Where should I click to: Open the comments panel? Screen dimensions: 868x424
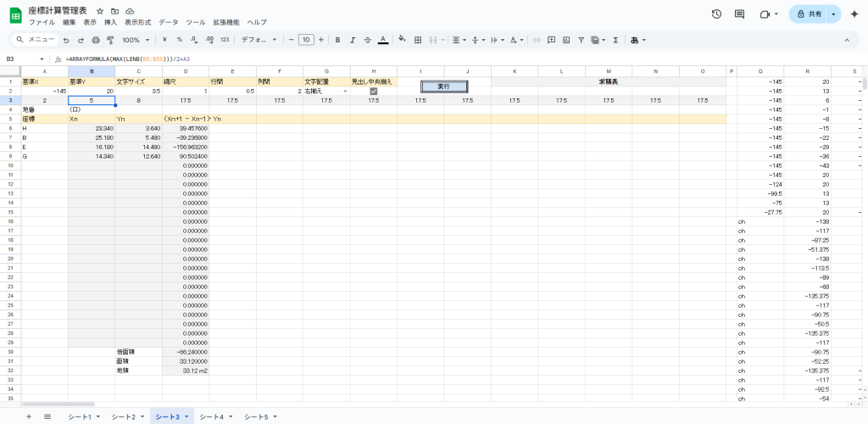click(x=739, y=14)
